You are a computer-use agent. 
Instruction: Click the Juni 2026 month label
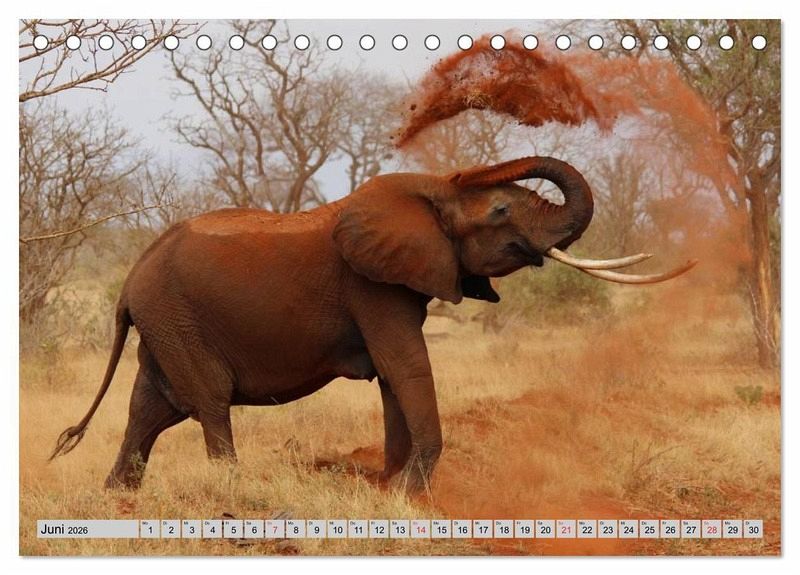[x=66, y=529]
